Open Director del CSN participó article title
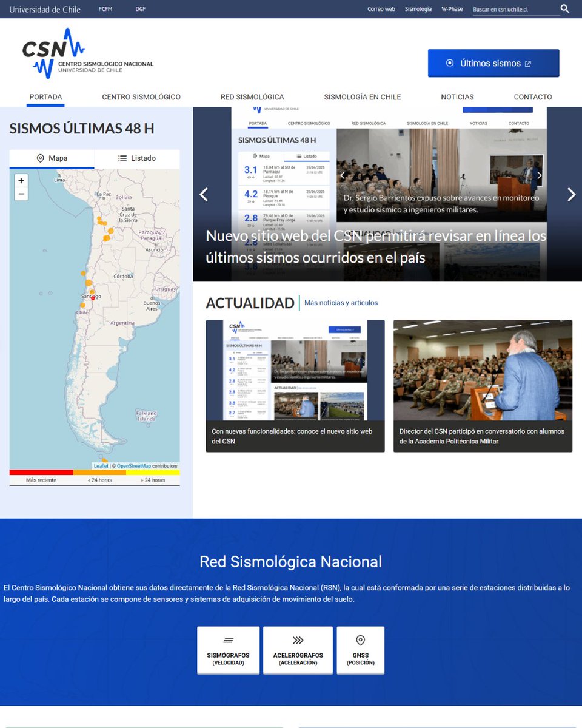This screenshot has width=582, height=728. 482,436
